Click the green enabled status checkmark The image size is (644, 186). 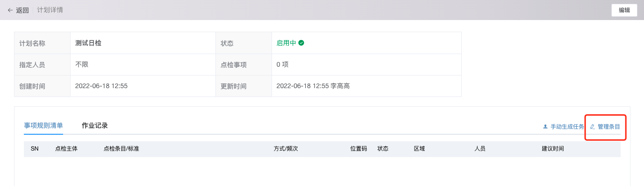(x=301, y=43)
